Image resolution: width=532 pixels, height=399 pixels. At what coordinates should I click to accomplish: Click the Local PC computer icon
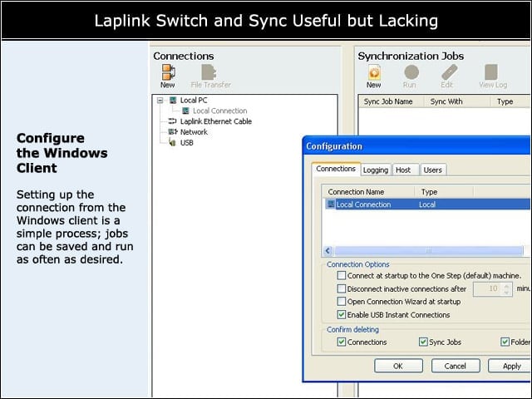point(174,100)
